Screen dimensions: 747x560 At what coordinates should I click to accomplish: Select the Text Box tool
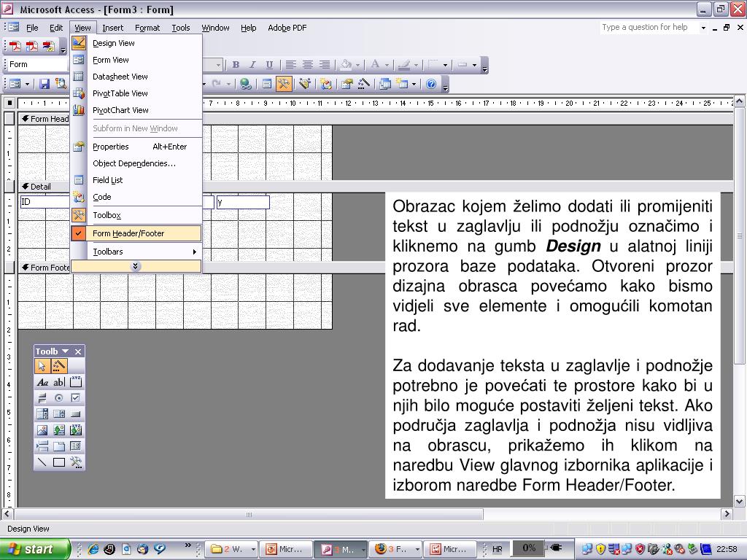point(59,382)
